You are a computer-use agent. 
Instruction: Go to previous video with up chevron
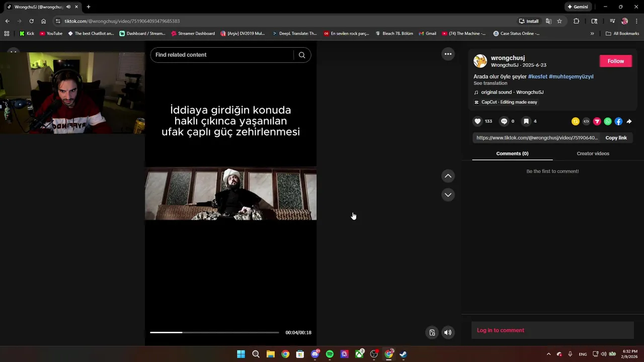[448, 176]
